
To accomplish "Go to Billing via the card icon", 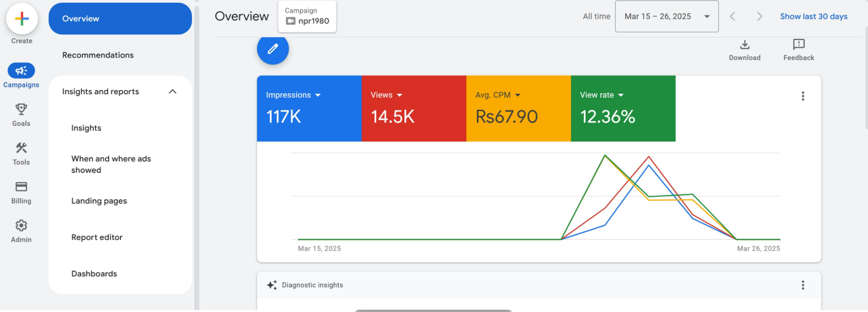I will pos(21,187).
